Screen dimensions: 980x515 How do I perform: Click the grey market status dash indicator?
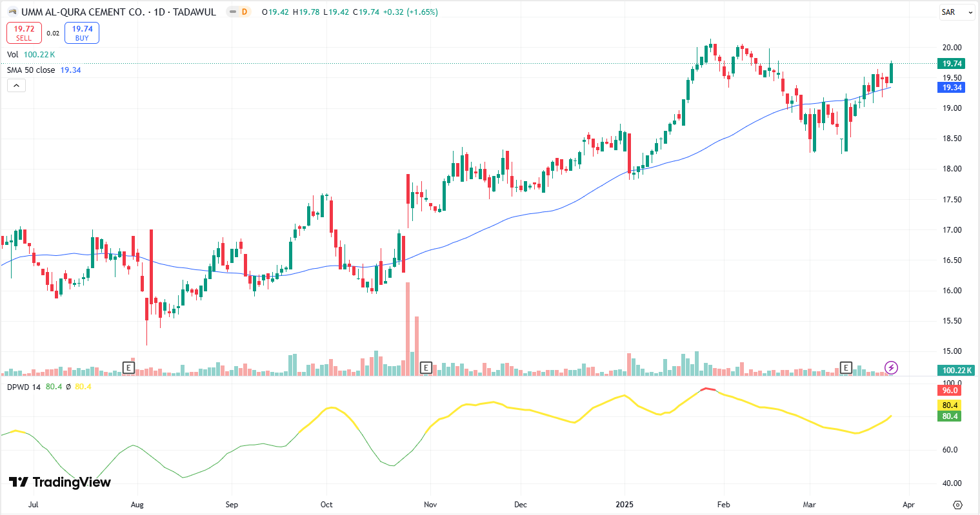(x=232, y=12)
